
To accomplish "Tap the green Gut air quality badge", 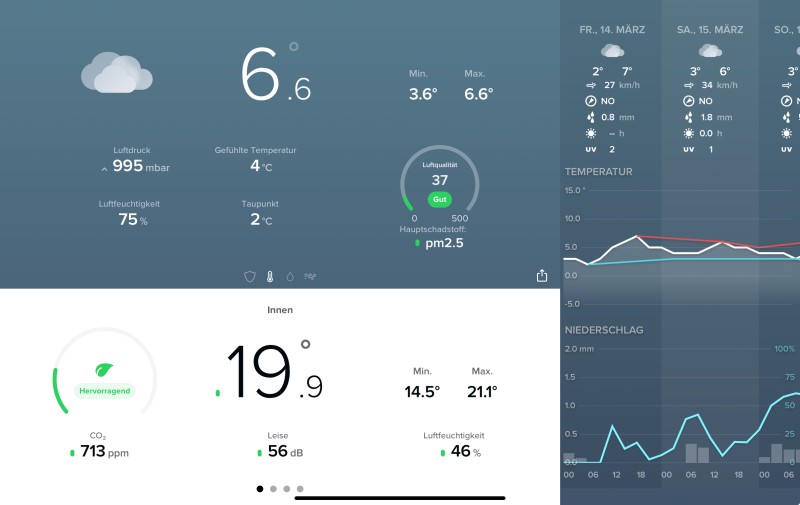I will coord(440,199).
